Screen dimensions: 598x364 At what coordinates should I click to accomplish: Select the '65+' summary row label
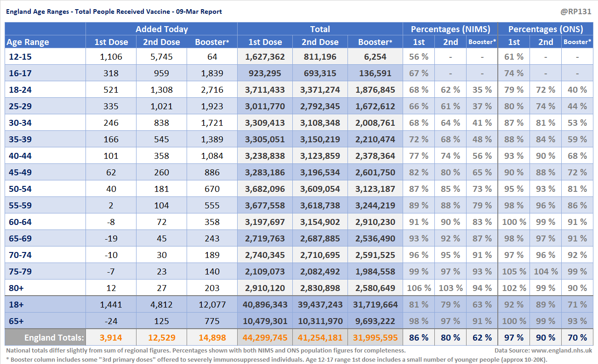click(x=17, y=321)
